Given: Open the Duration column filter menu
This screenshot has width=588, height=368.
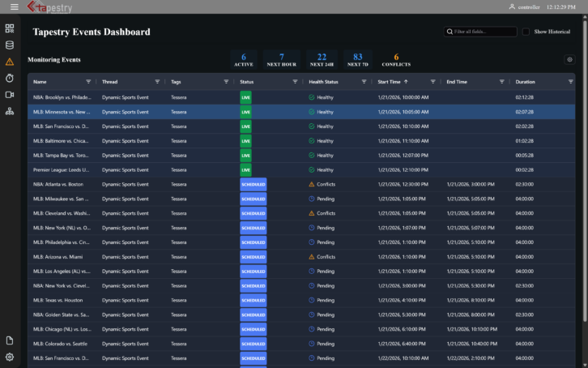Looking at the screenshot, I should [x=570, y=82].
